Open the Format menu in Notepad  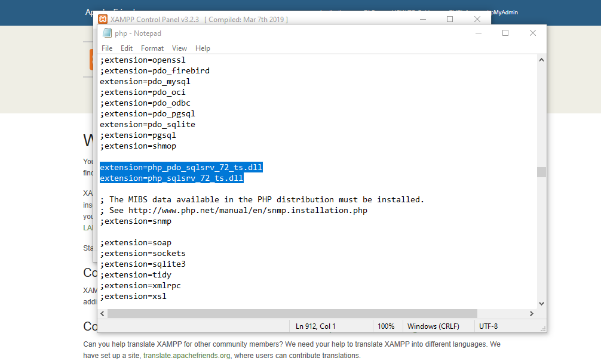(x=152, y=48)
